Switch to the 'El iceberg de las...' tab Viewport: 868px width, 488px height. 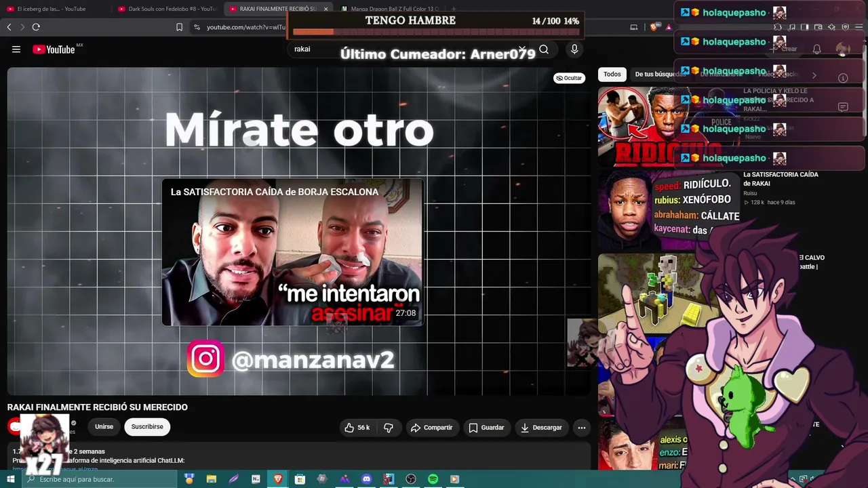point(52,9)
